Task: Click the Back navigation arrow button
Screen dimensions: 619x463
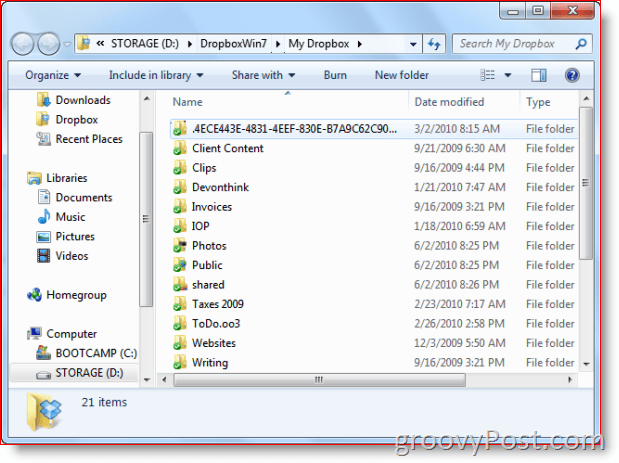Action: [x=22, y=44]
